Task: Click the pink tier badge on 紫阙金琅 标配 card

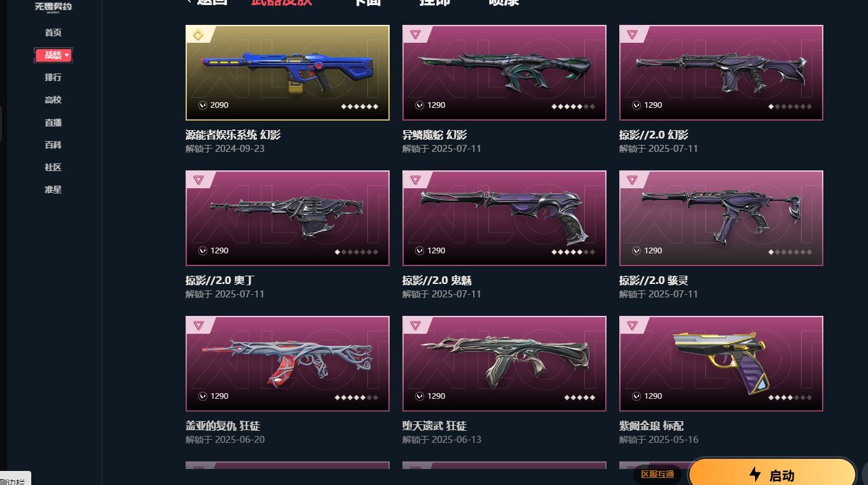Action: click(x=632, y=325)
